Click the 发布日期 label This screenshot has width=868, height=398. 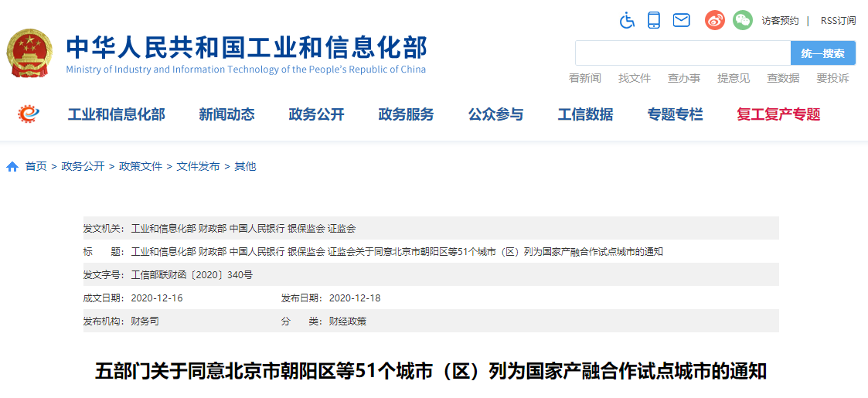pos(302,298)
